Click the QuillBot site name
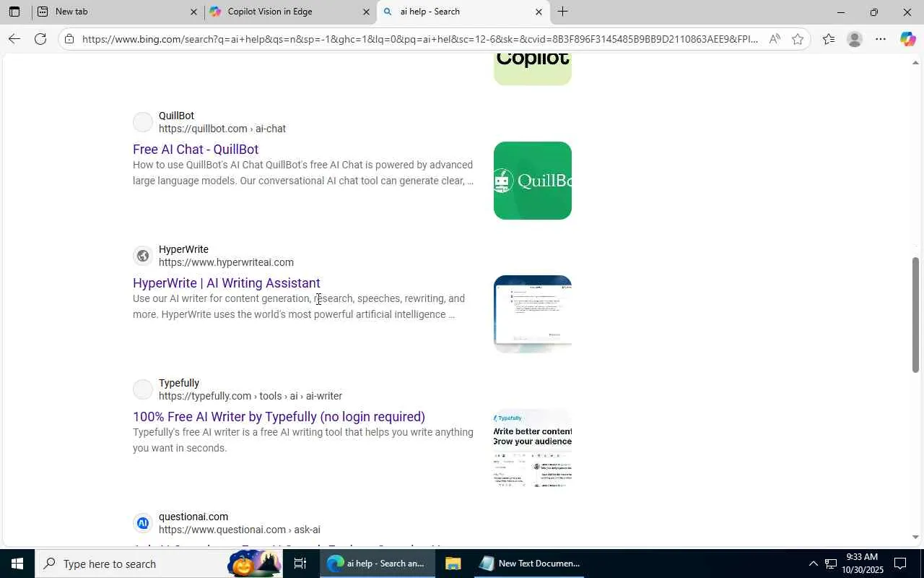 tap(176, 116)
